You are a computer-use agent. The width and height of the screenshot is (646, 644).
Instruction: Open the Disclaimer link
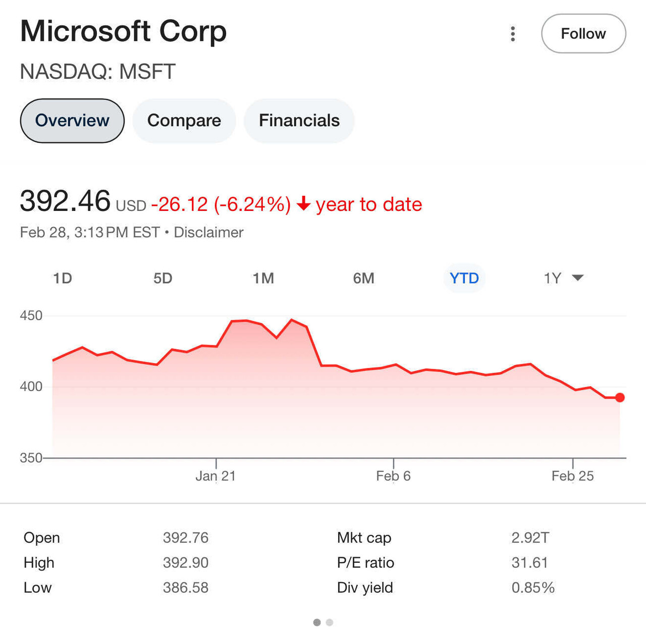(208, 232)
